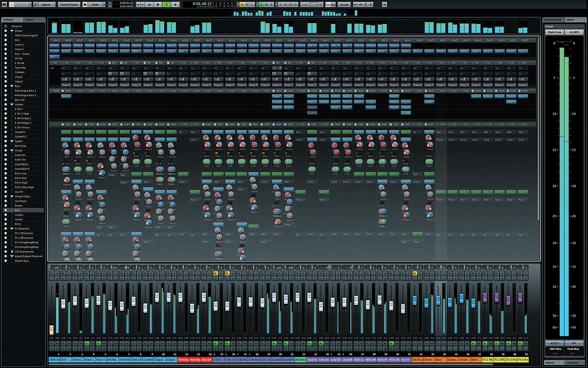Click the window layout icon at toolbar start

[4, 5]
